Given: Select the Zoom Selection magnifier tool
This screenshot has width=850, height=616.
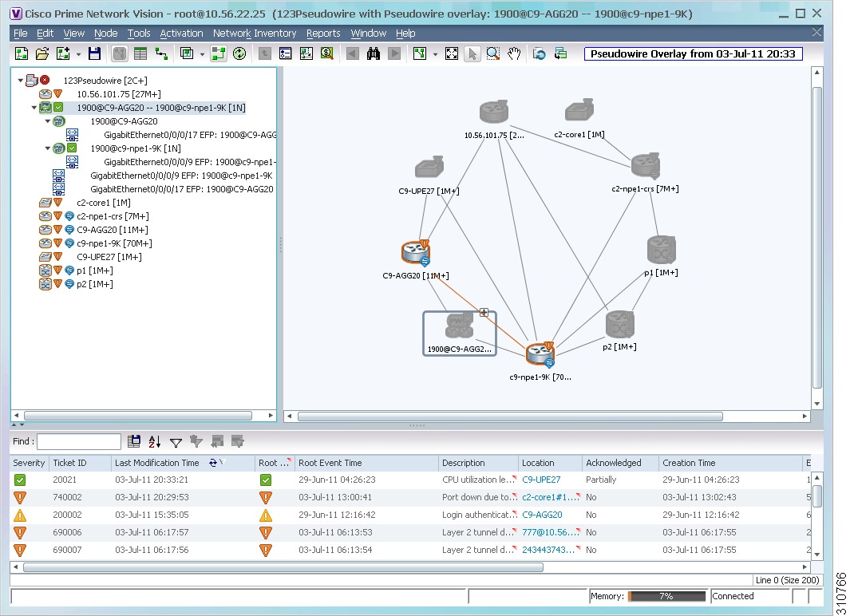Looking at the screenshot, I should pyautogui.click(x=492, y=53).
